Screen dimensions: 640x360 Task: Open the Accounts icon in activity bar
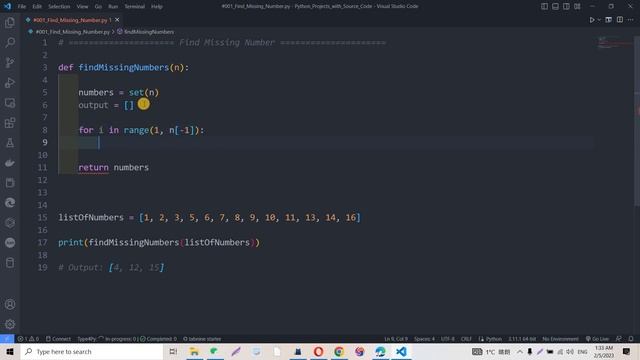10,304
